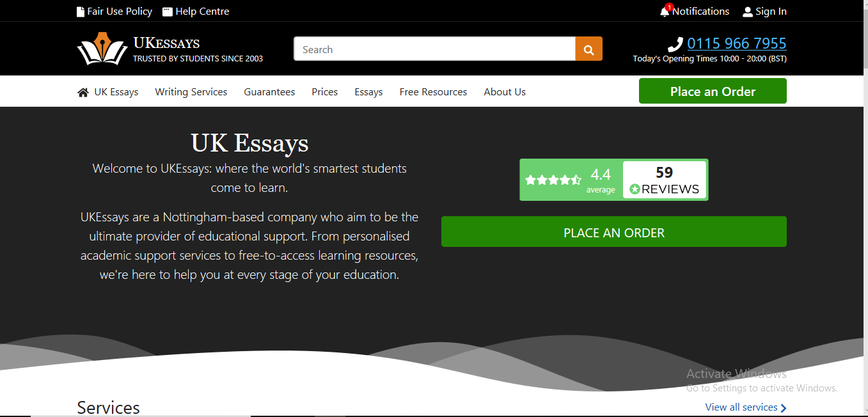Click the green star Reviews badge icon
Image resolution: width=868 pixels, height=417 pixels.
[x=635, y=189]
